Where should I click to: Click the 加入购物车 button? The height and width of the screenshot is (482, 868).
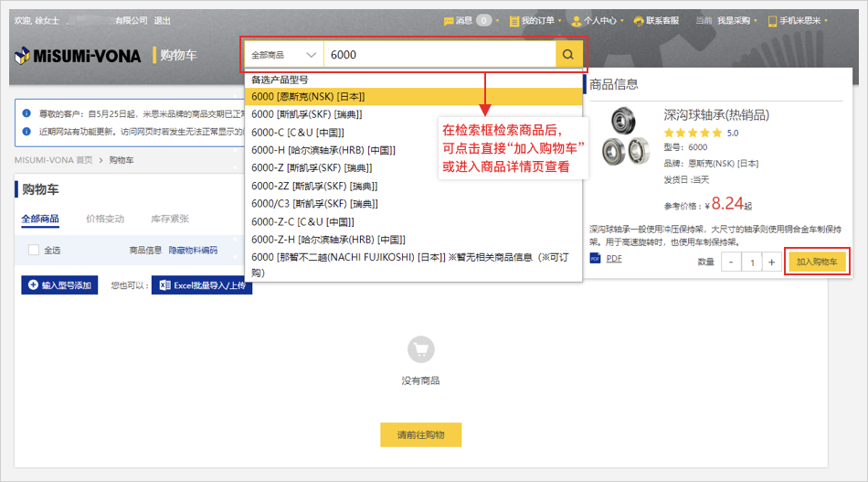[817, 262]
